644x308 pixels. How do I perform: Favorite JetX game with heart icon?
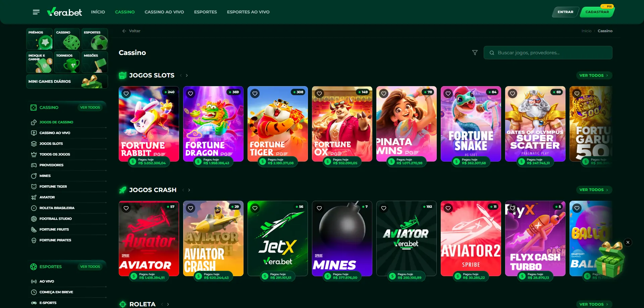coord(255,208)
